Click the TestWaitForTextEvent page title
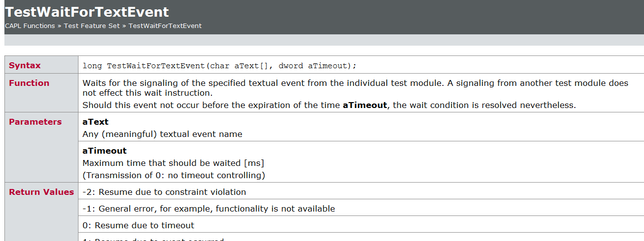The image size is (644, 241). click(87, 12)
